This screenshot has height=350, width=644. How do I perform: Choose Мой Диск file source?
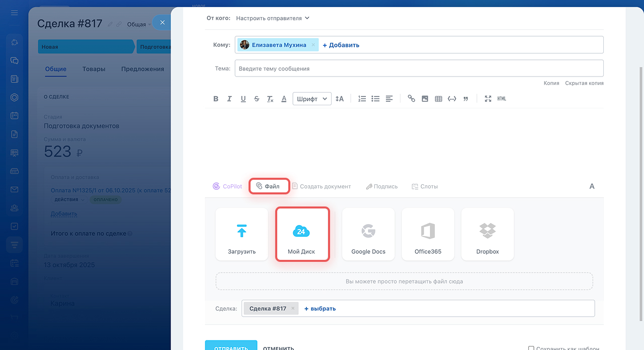[x=302, y=234]
